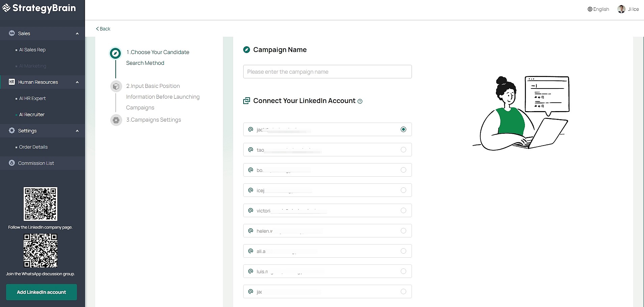Select the victori account radio button
Viewport: 644px width, 307px height.
pos(403,210)
